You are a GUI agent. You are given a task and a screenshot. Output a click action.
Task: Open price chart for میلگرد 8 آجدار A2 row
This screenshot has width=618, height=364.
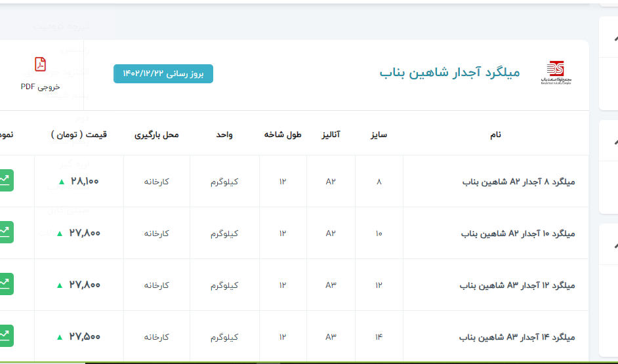tap(5, 180)
